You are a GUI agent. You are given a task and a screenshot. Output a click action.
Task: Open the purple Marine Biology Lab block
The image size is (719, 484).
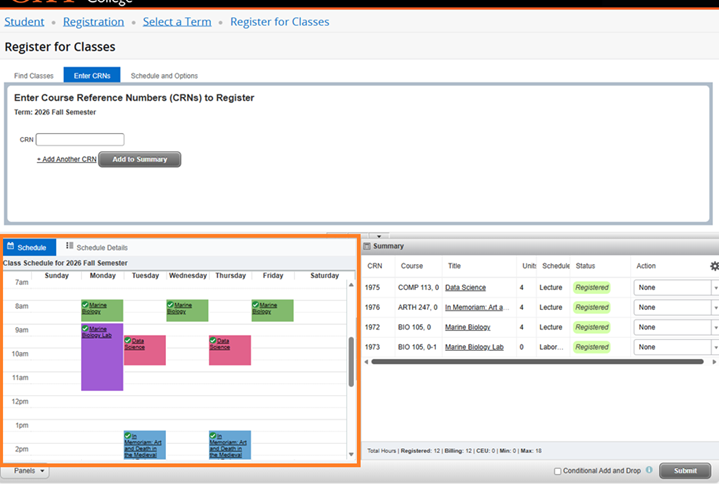click(102, 357)
